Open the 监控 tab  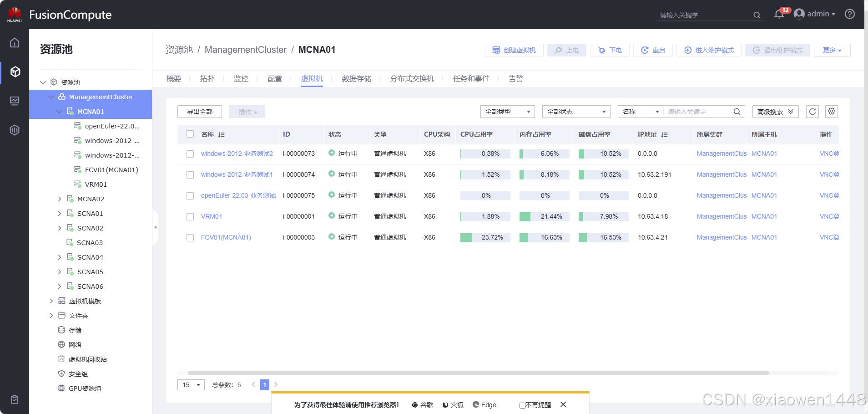[241, 79]
